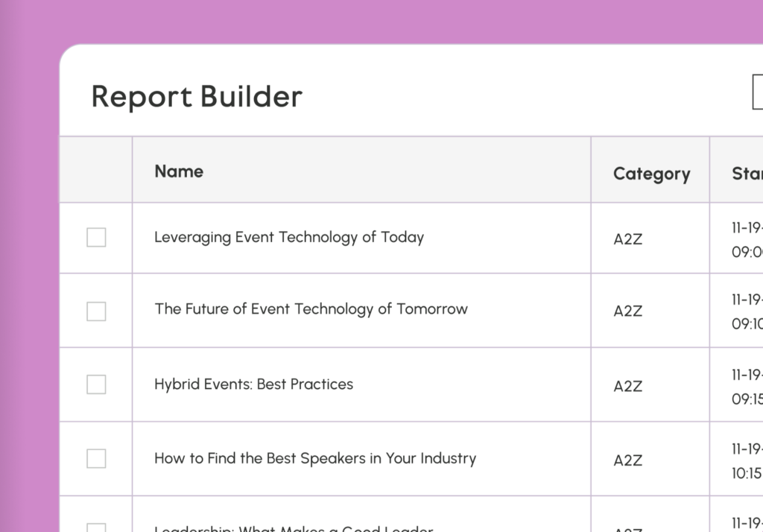Image resolution: width=763 pixels, height=532 pixels.
Task: Click A2Z category in Leveraging Event Technology row
Action: pyautogui.click(x=627, y=239)
